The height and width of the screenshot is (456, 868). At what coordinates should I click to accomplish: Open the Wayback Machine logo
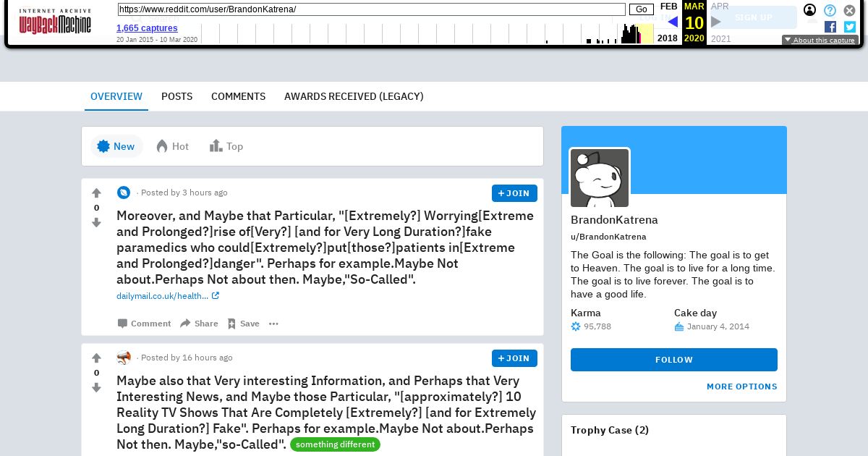[x=55, y=21]
